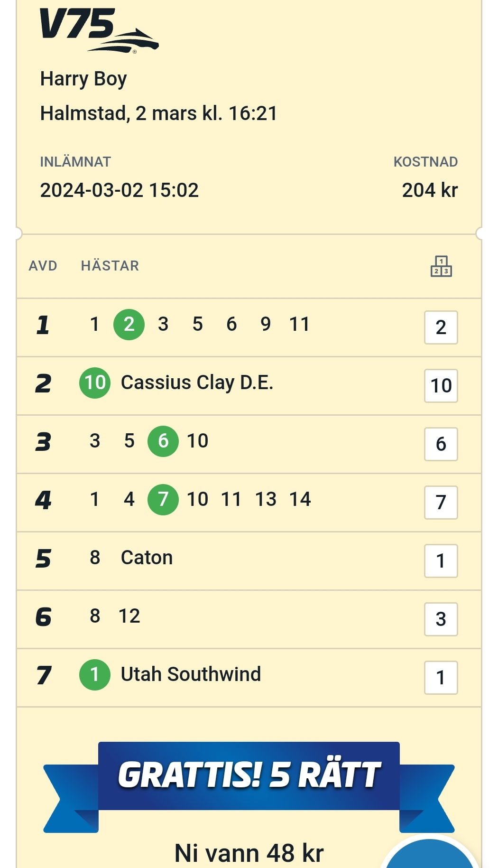This screenshot has height=868, width=498.
Task: Tap the Caton horse name in race 5
Action: [147, 558]
